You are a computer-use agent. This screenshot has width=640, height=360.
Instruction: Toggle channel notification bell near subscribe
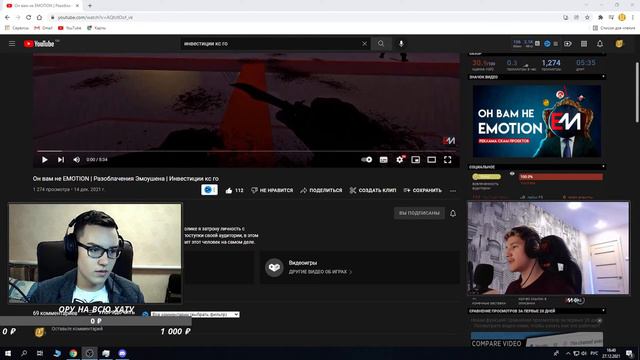click(x=453, y=213)
